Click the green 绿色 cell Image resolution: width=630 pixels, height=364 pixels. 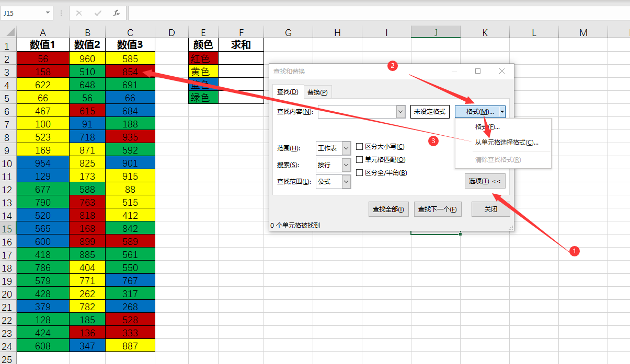(x=203, y=97)
